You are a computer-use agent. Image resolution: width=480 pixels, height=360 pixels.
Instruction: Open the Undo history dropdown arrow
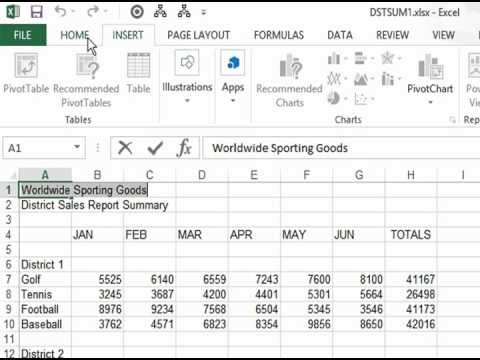pyautogui.click(x=73, y=12)
